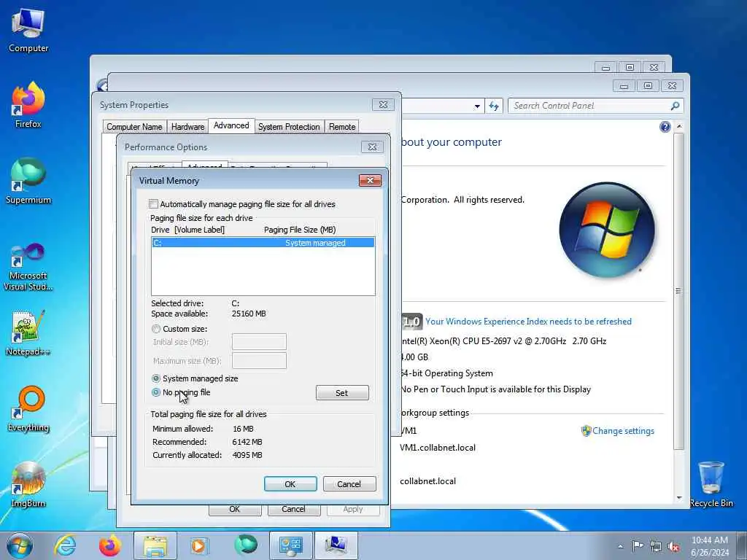Open the Recycle Bin on desktop
This screenshot has height=560, width=747.
click(711, 485)
